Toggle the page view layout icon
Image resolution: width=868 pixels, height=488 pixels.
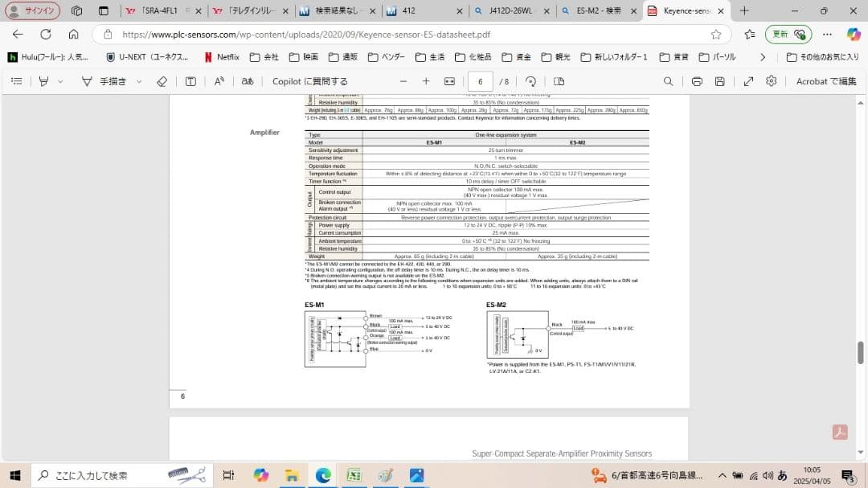[559, 81]
